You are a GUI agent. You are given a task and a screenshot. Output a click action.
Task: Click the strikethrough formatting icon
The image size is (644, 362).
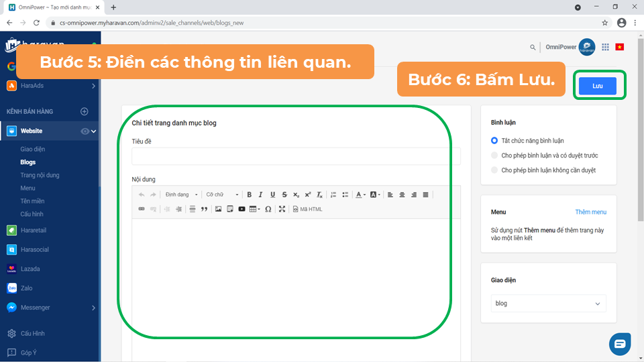[284, 194]
